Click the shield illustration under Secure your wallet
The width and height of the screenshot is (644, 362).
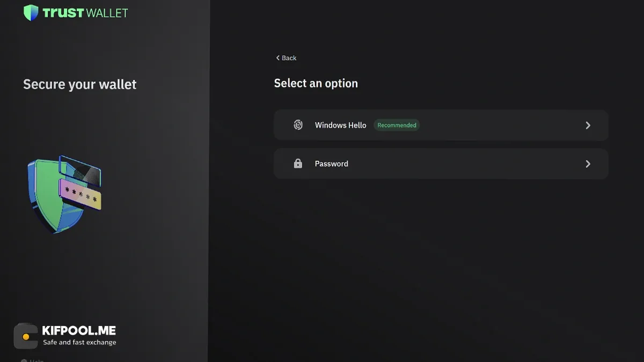(x=64, y=194)
